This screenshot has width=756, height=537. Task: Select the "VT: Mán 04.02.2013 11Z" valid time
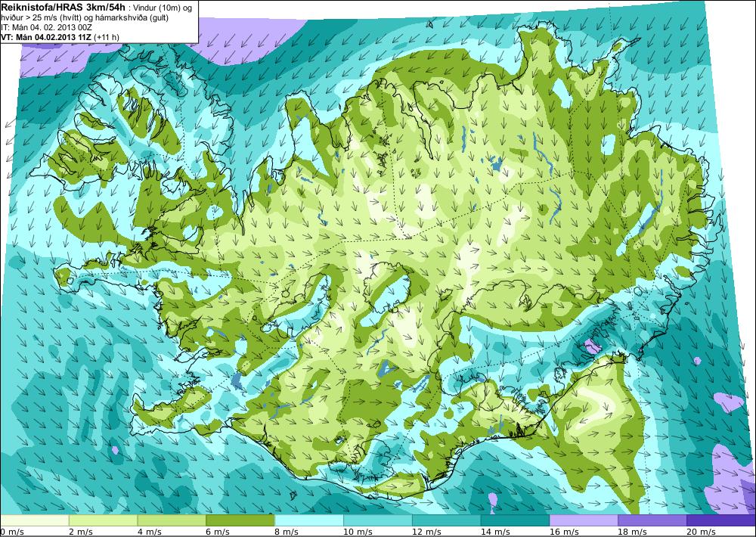[x=46, y=37]
